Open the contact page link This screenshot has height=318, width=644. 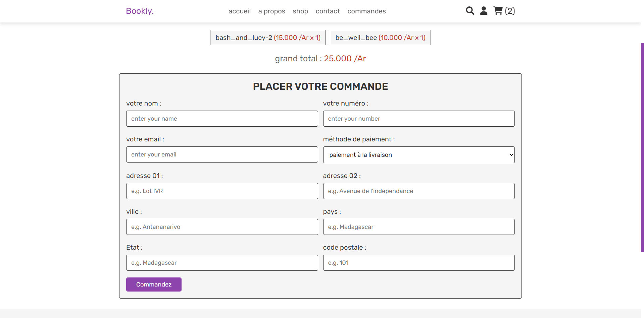point(328,11)
